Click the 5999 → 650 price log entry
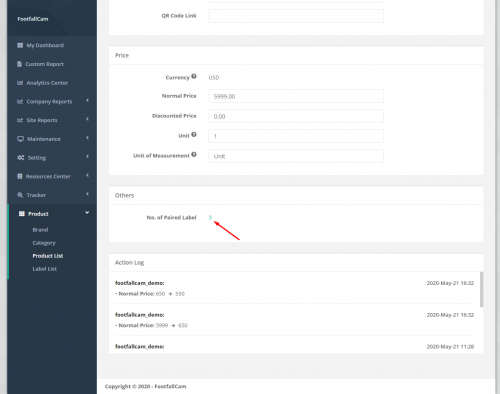 (151, 325)
